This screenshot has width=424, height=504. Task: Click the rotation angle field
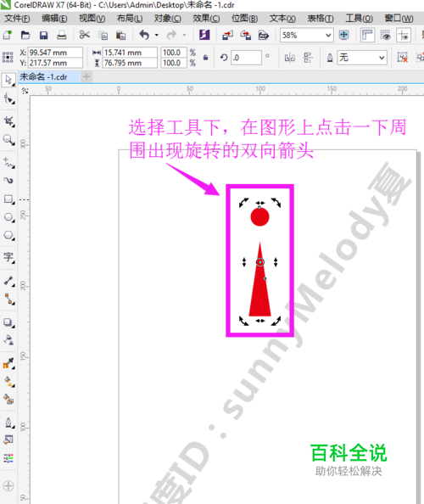click(x=246, y=58)
